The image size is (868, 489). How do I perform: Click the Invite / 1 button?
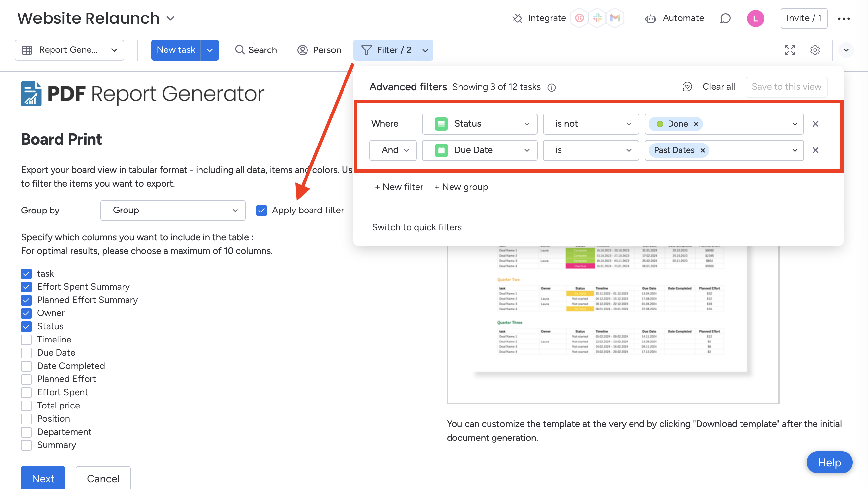coord(804,18)
